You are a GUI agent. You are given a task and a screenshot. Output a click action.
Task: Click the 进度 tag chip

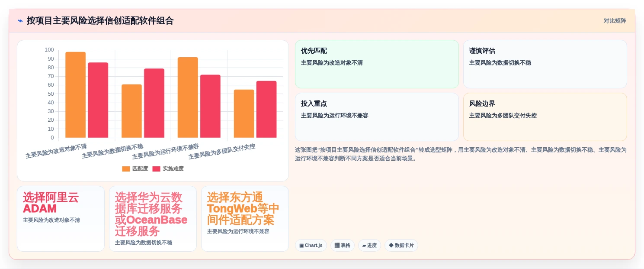coord(369,245)
